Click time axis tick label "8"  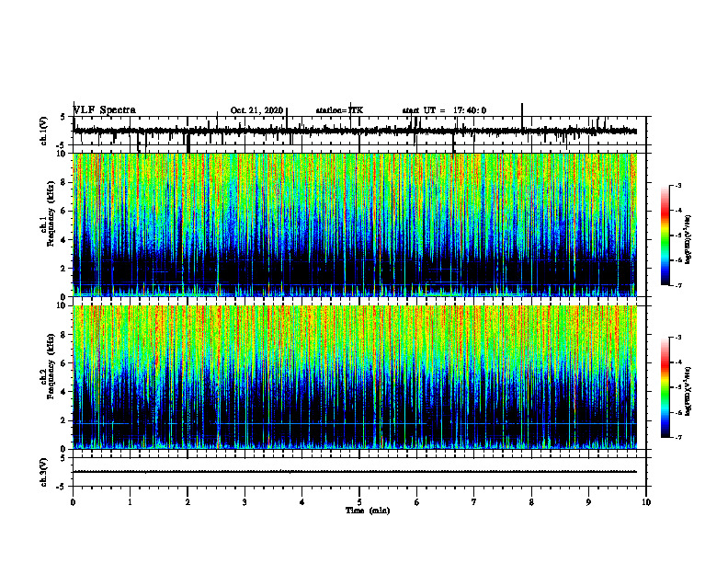[531, 502]
